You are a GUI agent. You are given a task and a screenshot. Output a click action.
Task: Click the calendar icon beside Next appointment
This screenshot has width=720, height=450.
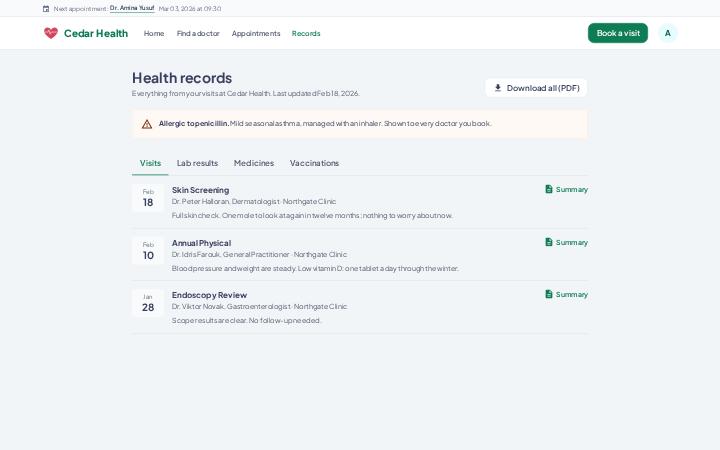(46, 9)
